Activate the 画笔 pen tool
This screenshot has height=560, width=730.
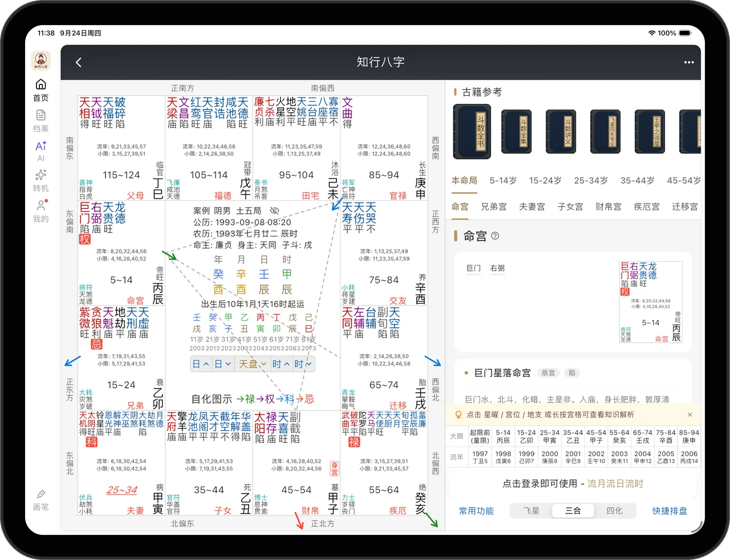(x=40, y=500)
